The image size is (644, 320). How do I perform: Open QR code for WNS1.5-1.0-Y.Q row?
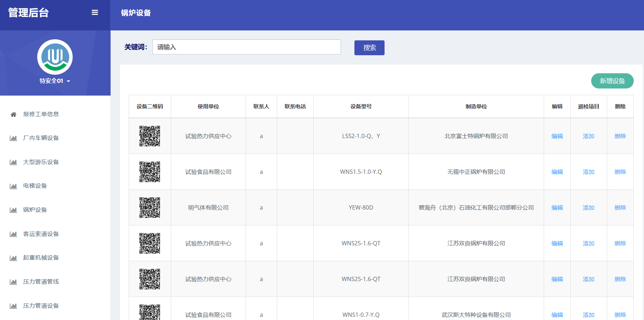click(150, 172)
